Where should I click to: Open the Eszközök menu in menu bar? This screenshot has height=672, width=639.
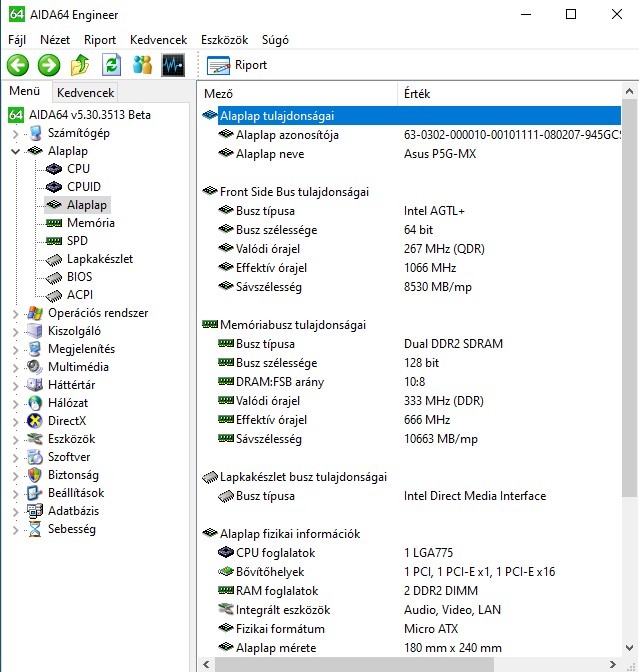225,40
